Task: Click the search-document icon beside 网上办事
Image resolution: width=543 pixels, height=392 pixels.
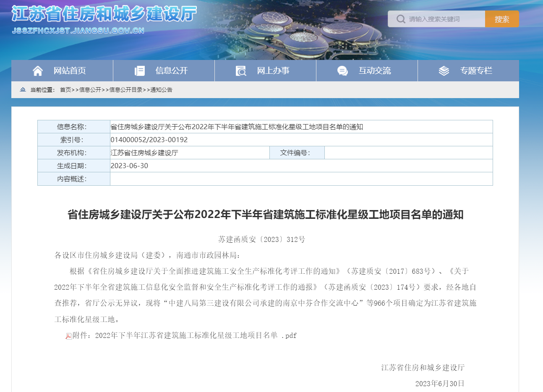Action: click(x=241, y=71)
